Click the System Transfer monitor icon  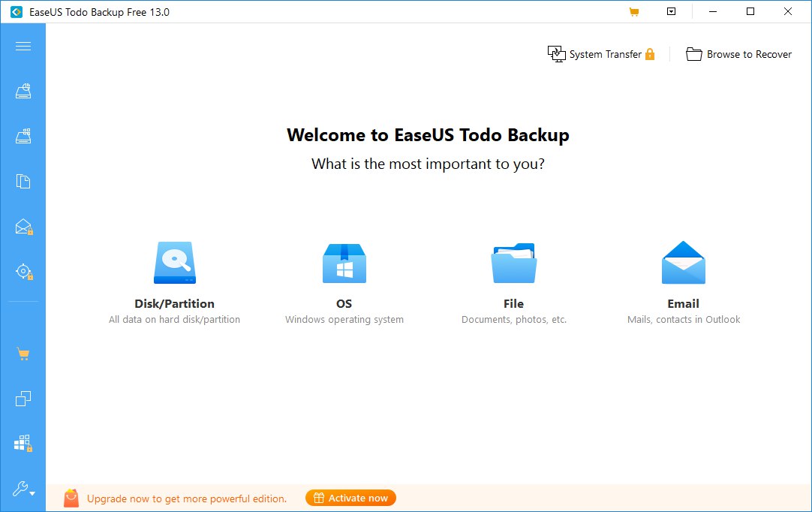click(557, 54)
